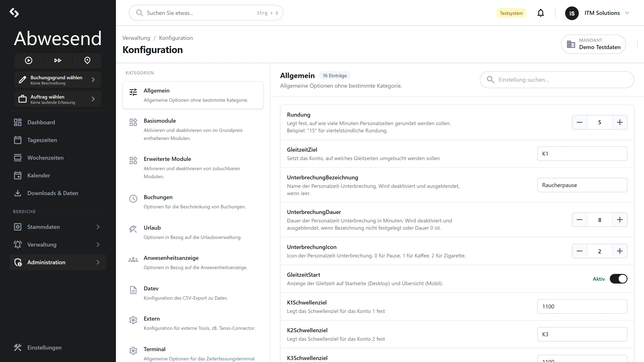Click the Einstellung suchen search field
Image resolution: width=644 pixels, height=362 pixels.
[x=557, y=80]
